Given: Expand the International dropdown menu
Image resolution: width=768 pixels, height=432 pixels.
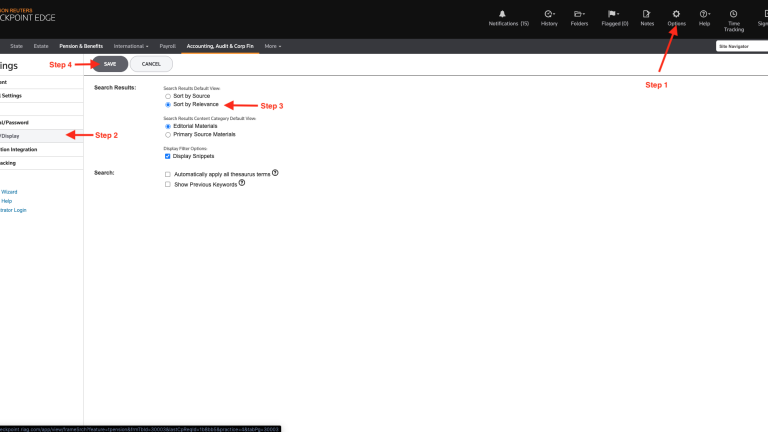Looking at the screenshot, I should click(x=130, y=46).
